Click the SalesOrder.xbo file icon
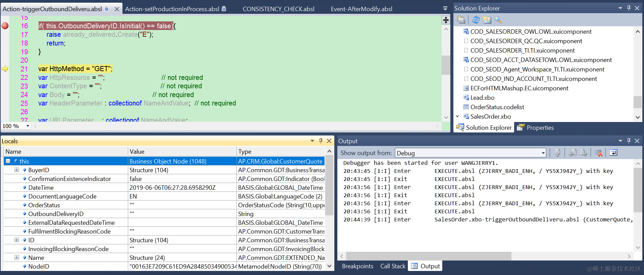 (466, 116)
